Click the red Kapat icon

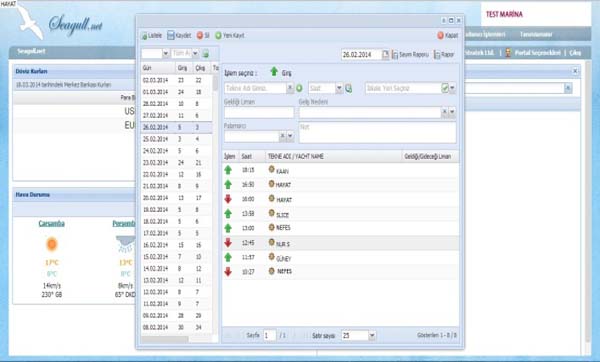[441, 36]
